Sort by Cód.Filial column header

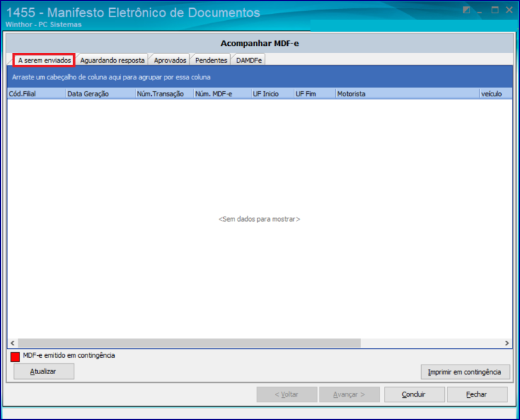pos(37,94)
